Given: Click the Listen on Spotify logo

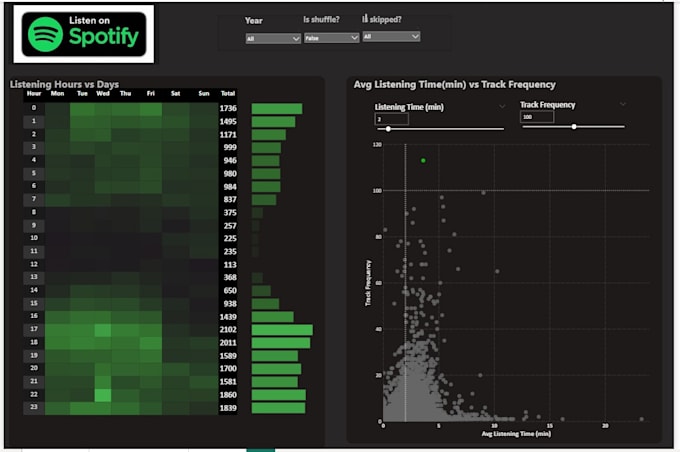Looking at the screenshot, I should pos(84,34).
